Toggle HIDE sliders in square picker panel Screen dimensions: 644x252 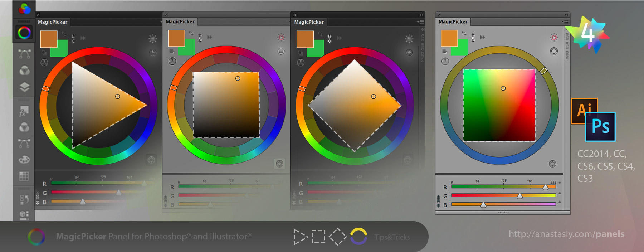coord(165,201)
